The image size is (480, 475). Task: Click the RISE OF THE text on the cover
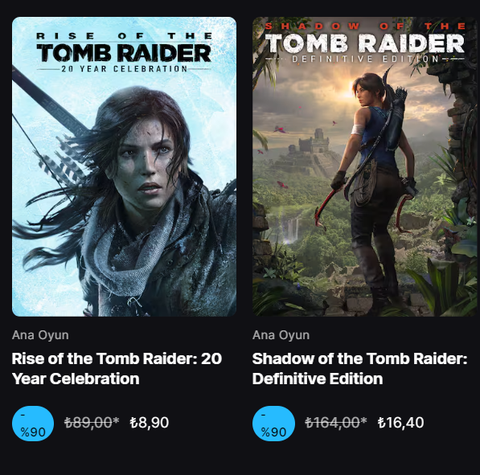[x=124, y=36]
